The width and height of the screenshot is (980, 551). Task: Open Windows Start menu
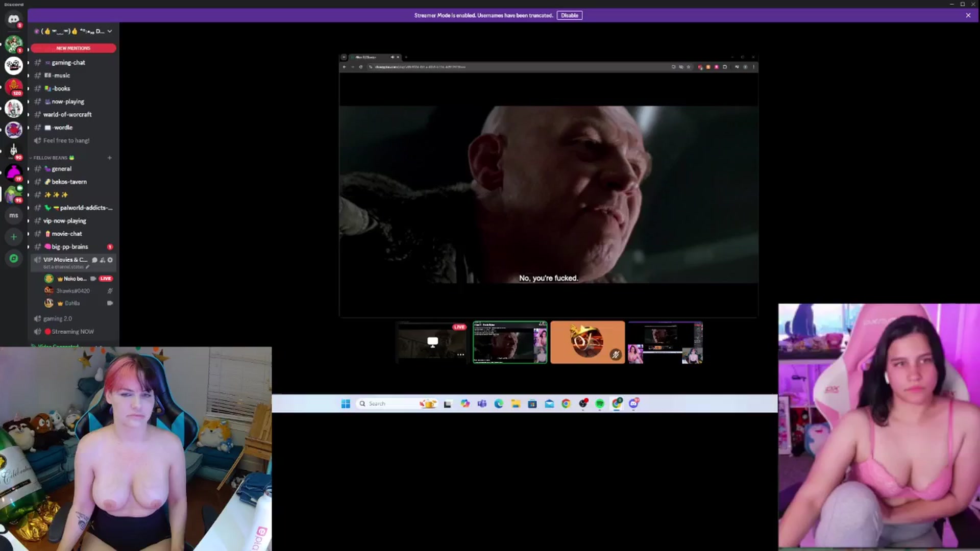coord(346,404)
